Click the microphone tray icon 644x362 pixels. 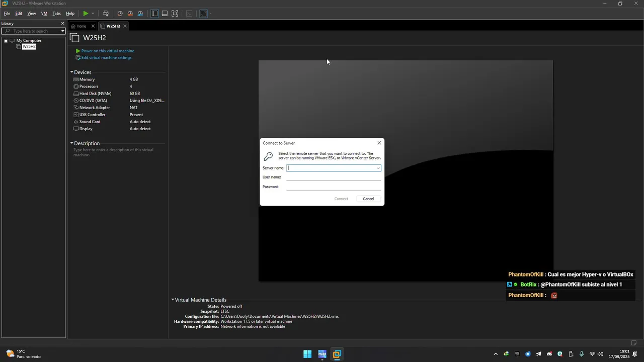(582, 354)
